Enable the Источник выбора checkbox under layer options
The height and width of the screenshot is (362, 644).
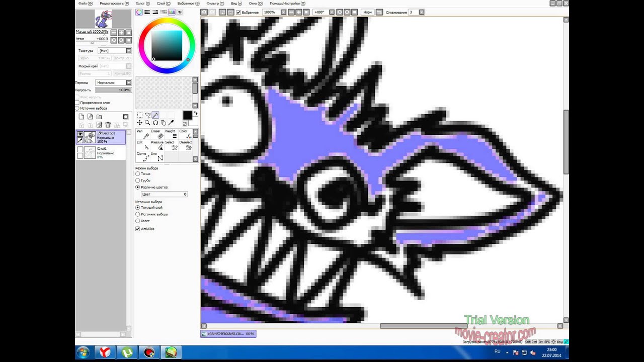[x=77, y=108]
